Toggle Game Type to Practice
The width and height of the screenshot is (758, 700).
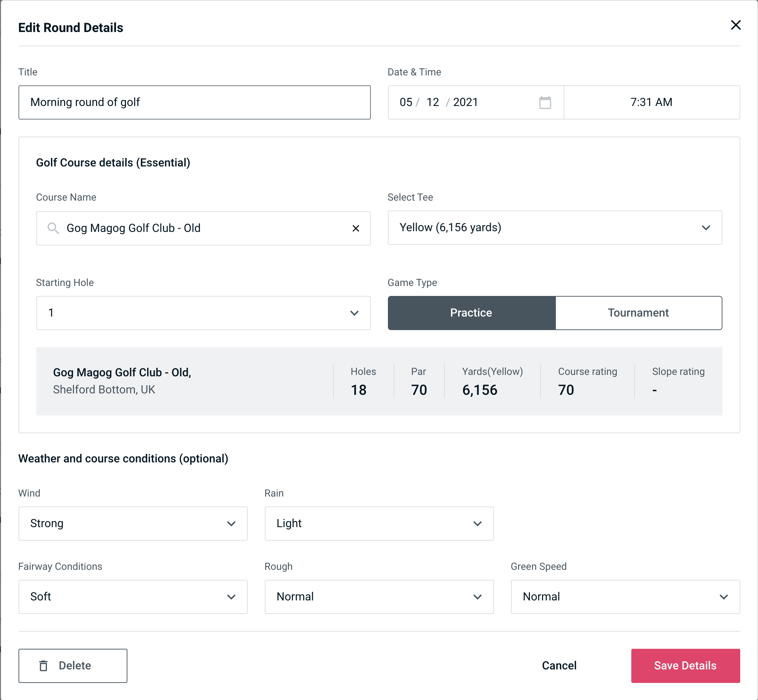pos(471,313)
